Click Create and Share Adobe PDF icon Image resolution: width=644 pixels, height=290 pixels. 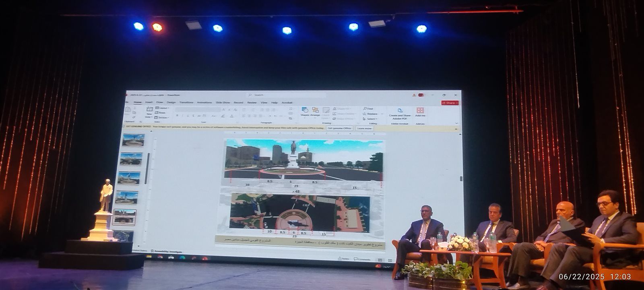[x=399, y=113]
